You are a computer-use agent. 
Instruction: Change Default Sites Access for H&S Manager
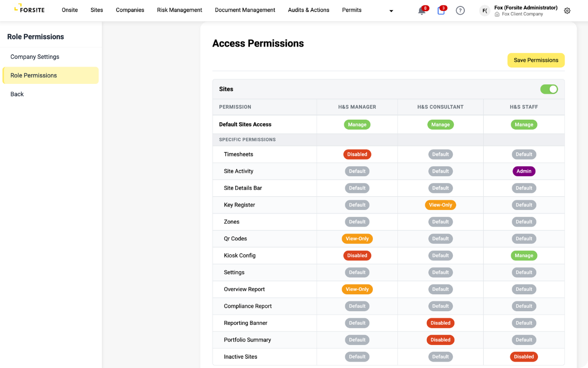[357, 125]
